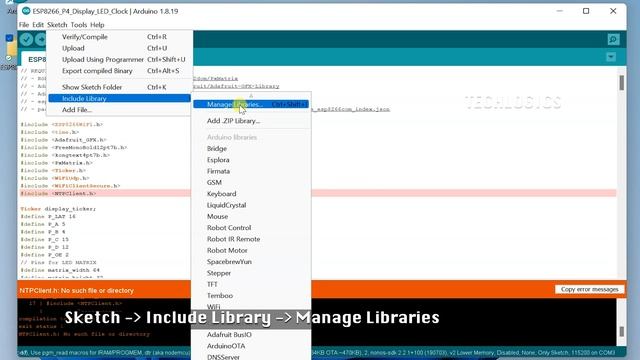Include the Adafruit BusIO library
Image resolution: width=640 pixels, height=360 pixels.
(x=251, y=335)
